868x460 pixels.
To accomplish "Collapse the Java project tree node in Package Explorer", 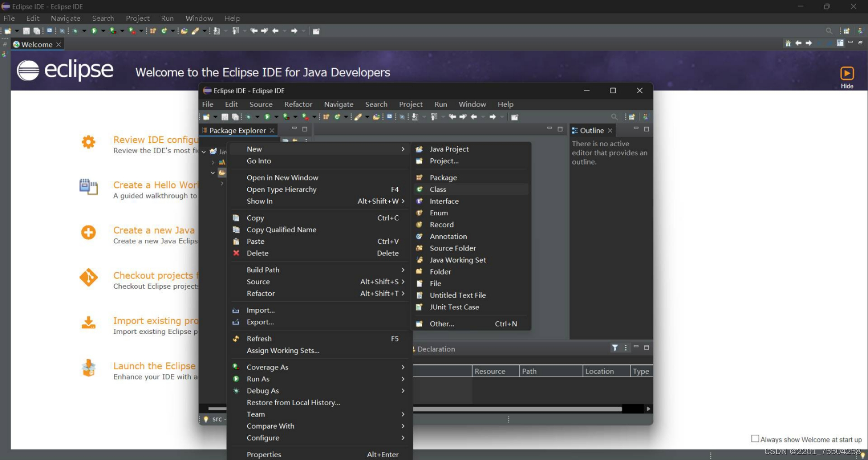I will 204,152.
